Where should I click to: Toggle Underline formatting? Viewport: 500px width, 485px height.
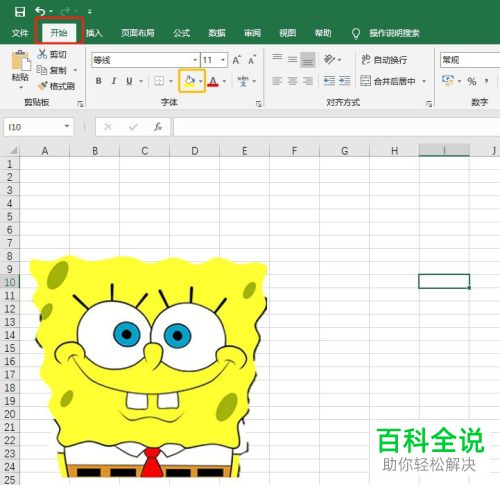(129, 81)
